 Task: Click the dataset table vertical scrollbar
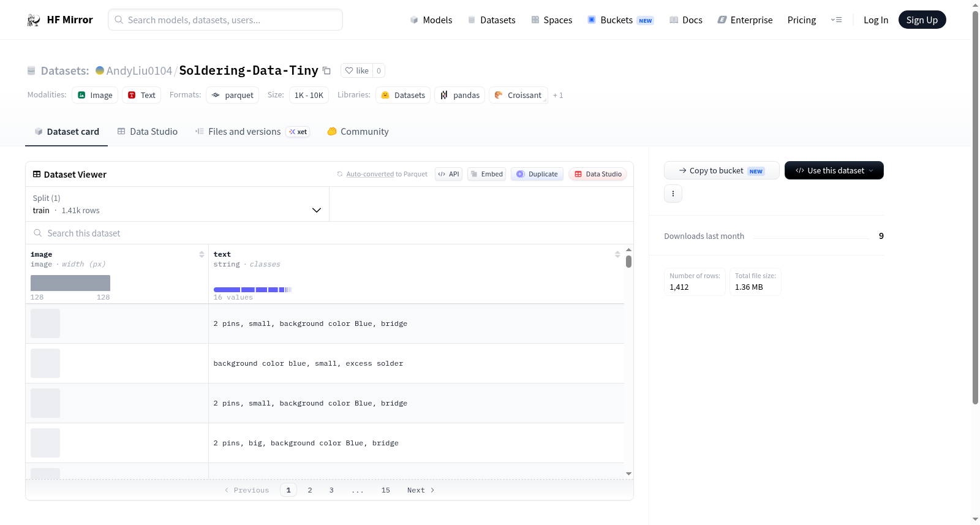[628, 262]
